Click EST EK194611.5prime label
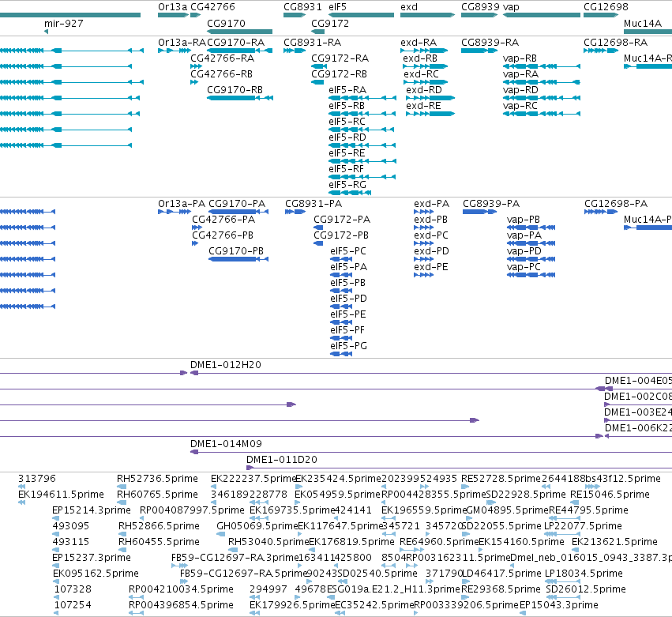 pyautogui.click(x=61, y=495)
